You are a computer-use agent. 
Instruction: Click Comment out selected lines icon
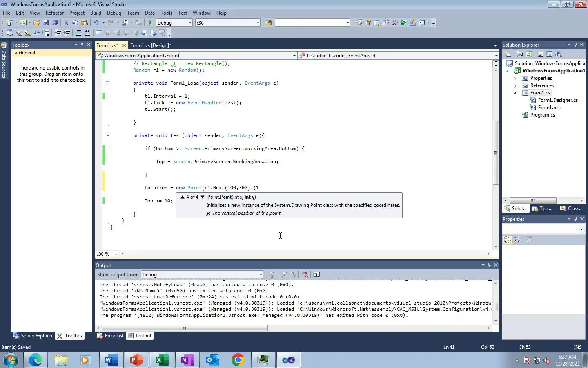(78, 33)
